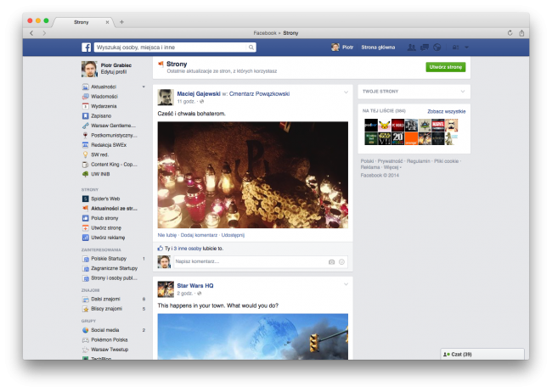552x392 pixels.
Task: Click Utwórz reklamę in sidebar
Action: click(x=108, y=238)
